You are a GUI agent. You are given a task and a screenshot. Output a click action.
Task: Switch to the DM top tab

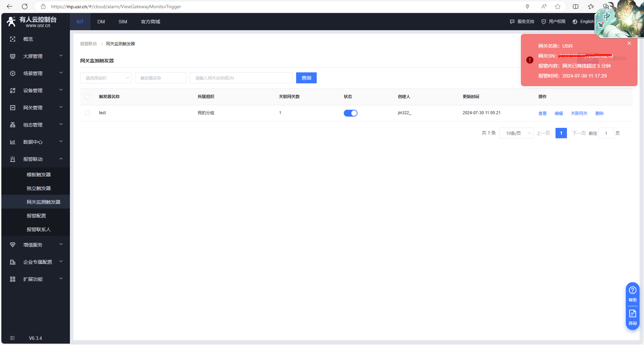pos(101,22)
